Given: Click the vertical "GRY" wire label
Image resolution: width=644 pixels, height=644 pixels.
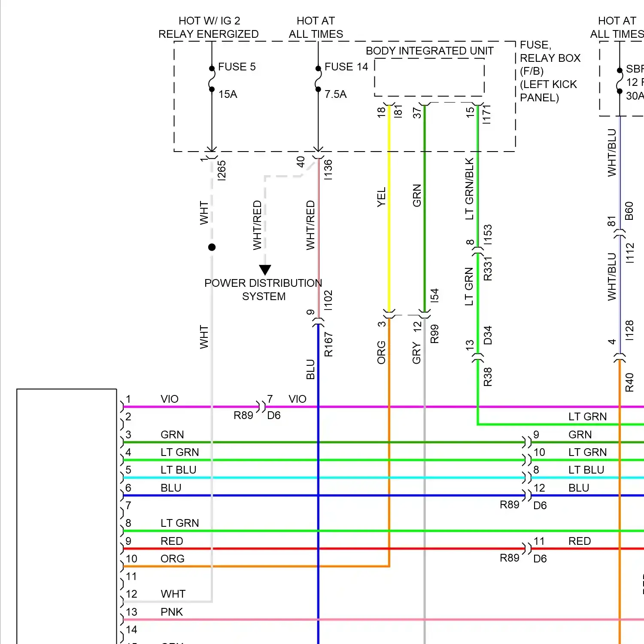Looking at the screenshot, I should pos(416,353).
